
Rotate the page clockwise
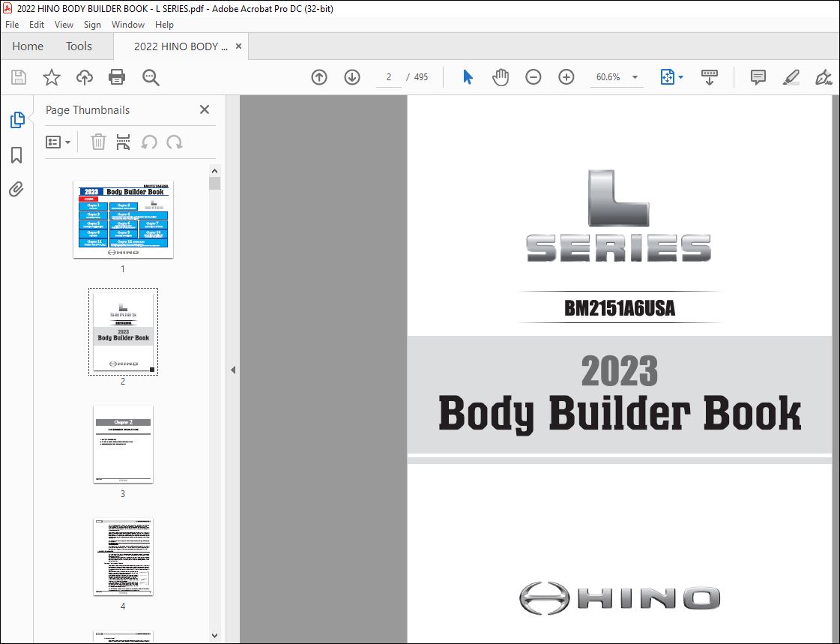[175, 142]
